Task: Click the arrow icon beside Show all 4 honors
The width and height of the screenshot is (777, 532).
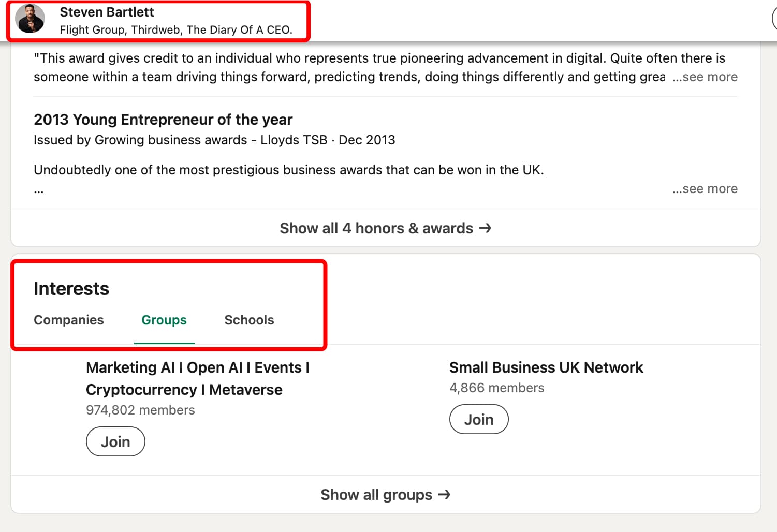Action: (485, 228)
